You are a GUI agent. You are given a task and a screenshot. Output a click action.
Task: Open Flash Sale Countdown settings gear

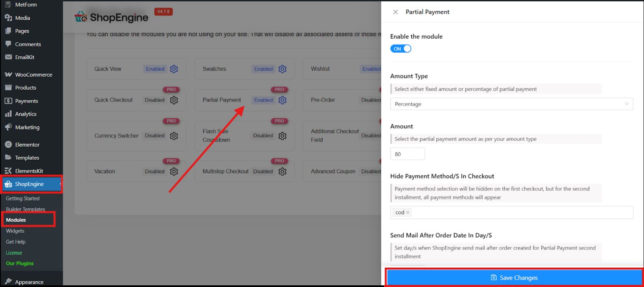tap(282, 136)
